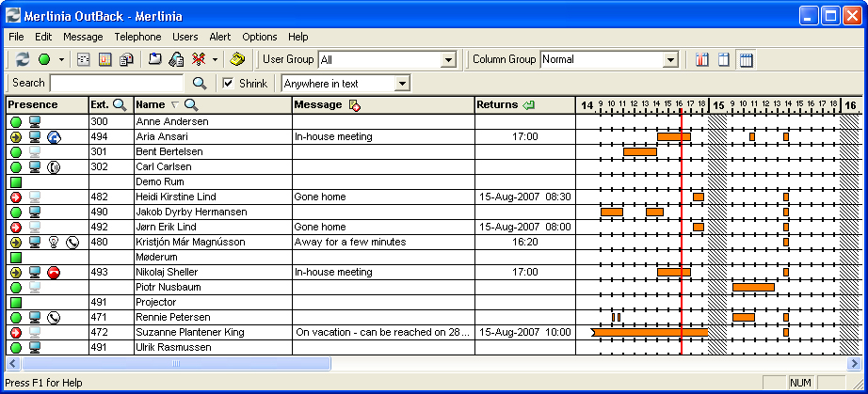The image size is (868, 394).
Task: Click the mobile phone with note icon
Action: coord(177,59)
